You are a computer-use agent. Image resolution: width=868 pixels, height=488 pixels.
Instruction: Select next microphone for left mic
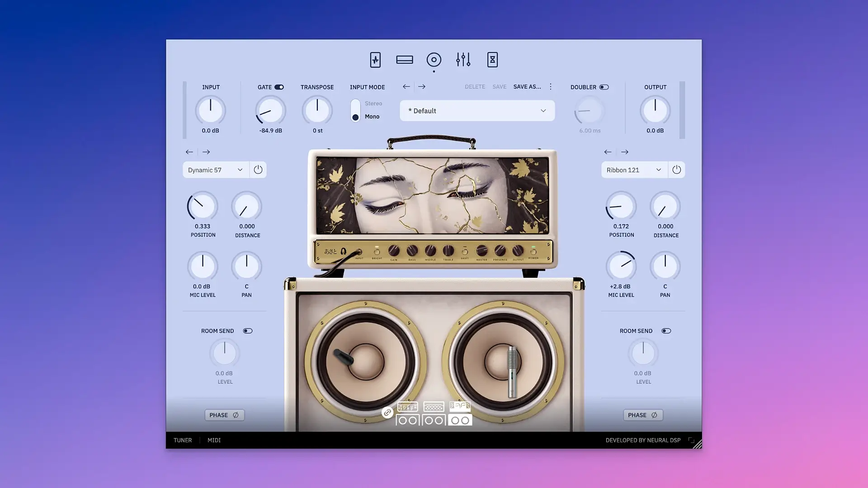(x=206, y=152)
